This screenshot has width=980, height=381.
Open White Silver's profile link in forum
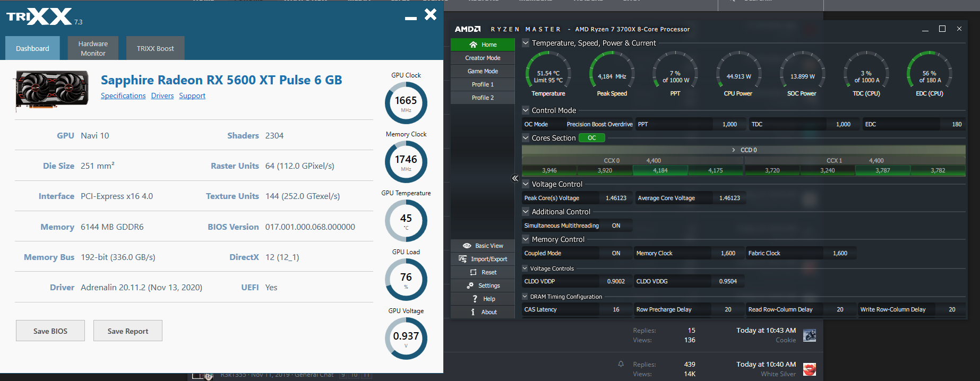[x=778, y=374]
